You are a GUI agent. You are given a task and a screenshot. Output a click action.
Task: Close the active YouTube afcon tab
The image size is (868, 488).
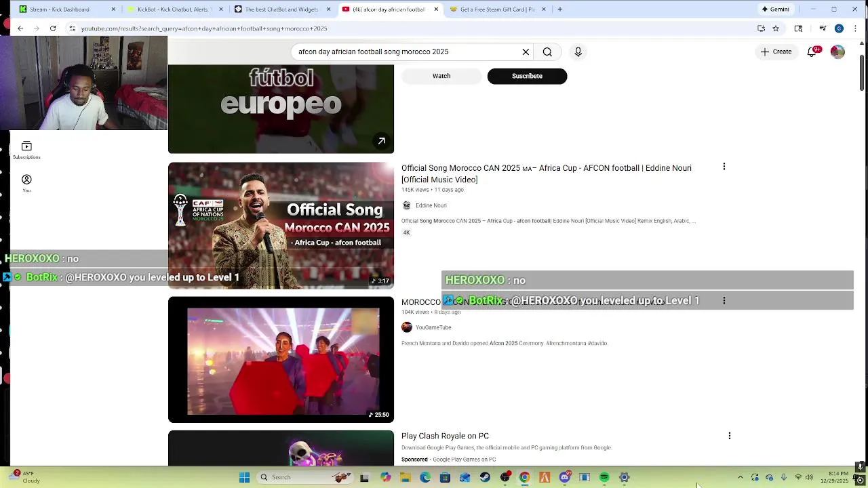436,9
